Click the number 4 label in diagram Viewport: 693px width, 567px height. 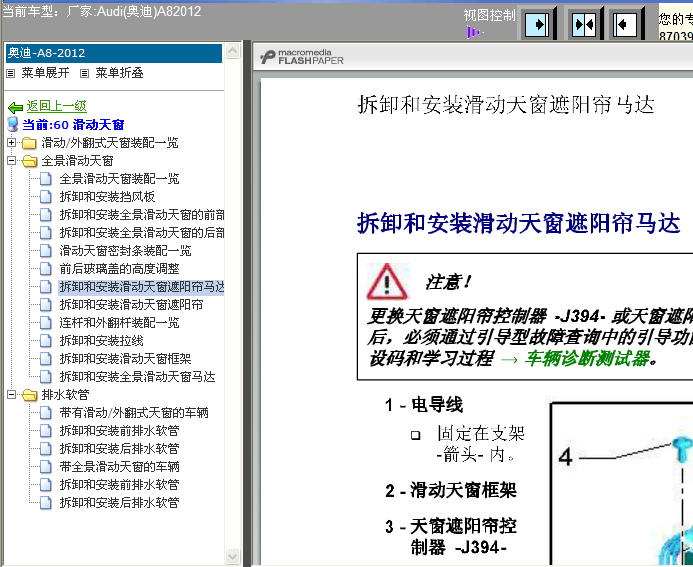[565, 457]
